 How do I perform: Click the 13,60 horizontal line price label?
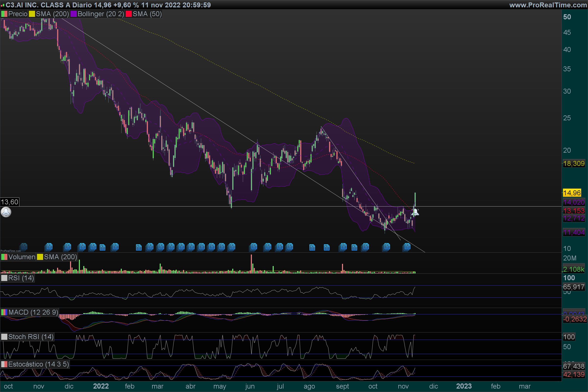10,202
